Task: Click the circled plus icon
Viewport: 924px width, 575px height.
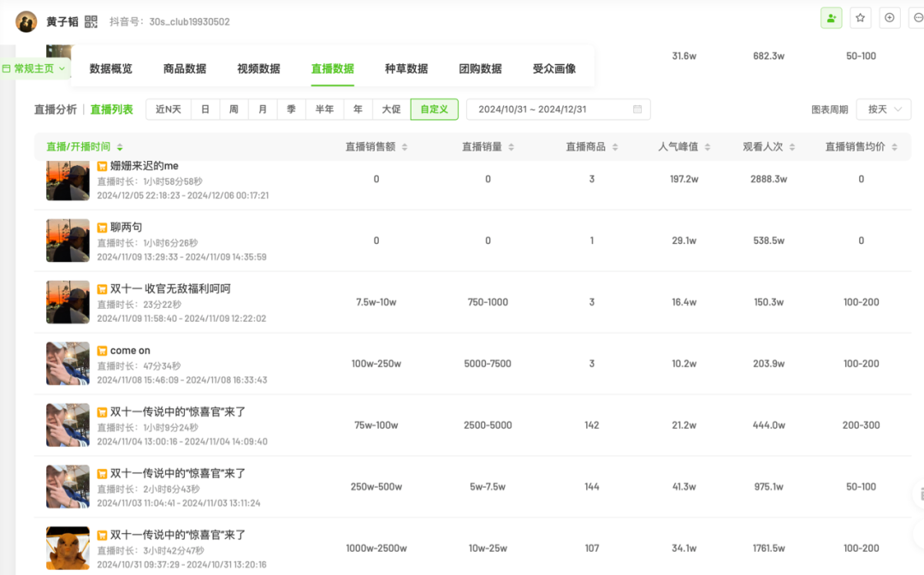Action: coord(889,18)
